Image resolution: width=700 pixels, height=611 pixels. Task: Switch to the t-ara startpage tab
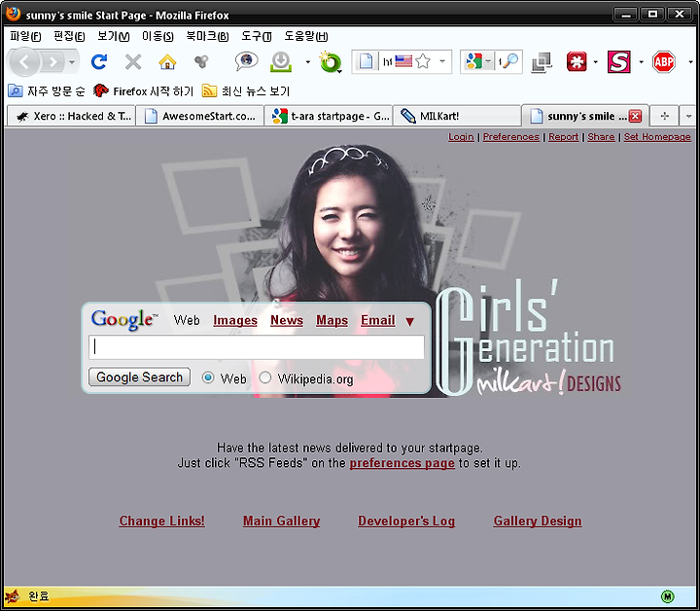(329, 116)
